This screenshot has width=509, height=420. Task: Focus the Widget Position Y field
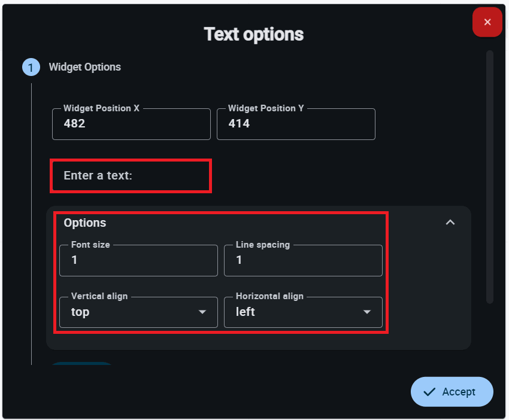tap(296, 124)
